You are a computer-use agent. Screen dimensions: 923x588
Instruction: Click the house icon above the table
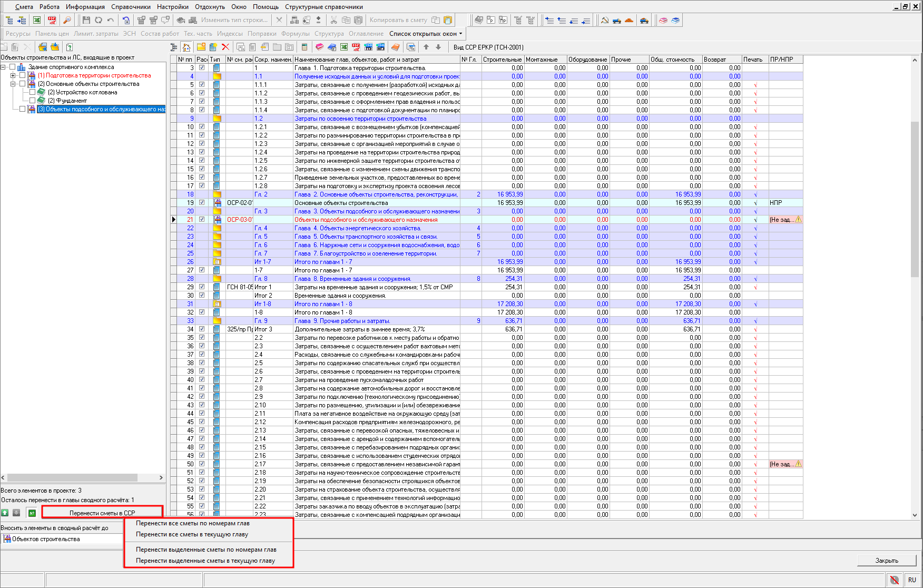tap(186, 47)
